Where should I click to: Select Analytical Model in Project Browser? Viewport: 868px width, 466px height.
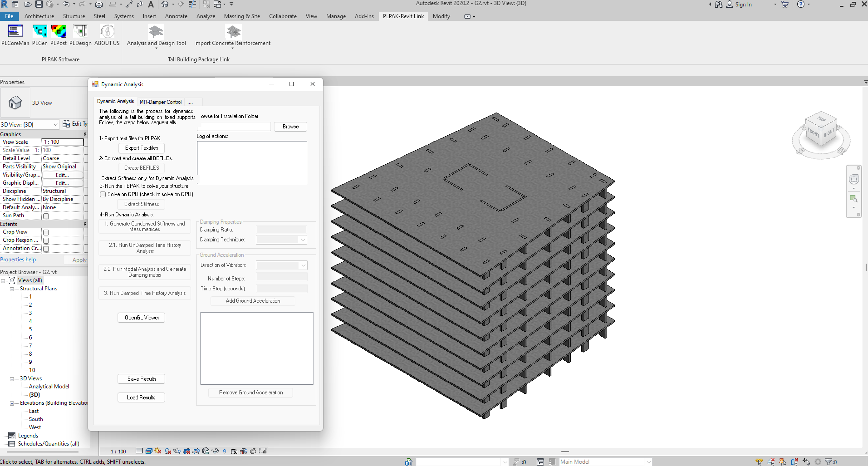click(49, 386)
